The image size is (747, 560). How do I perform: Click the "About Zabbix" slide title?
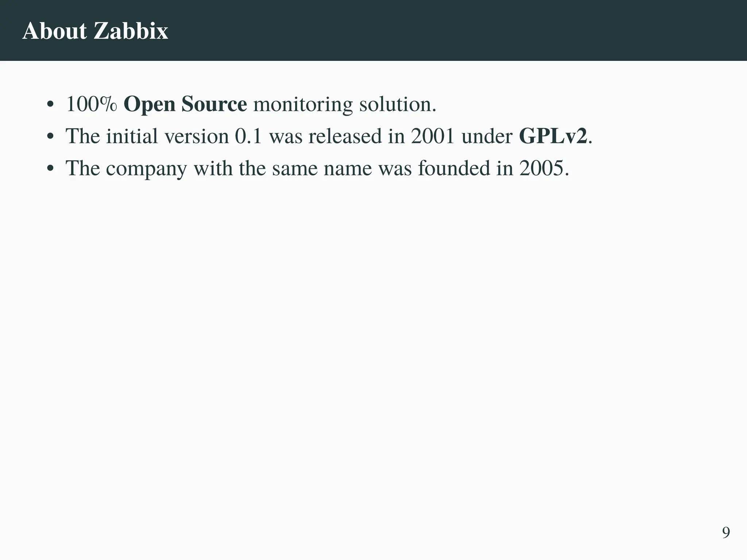click(x=95, y=31)
